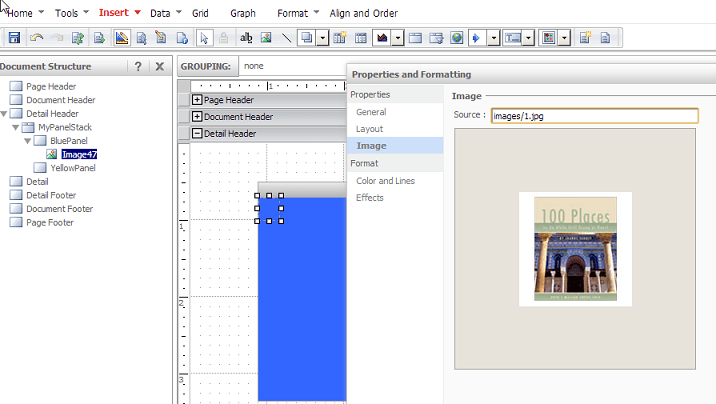Click the globe HTML container icon
716x404 pixels.
456,38
